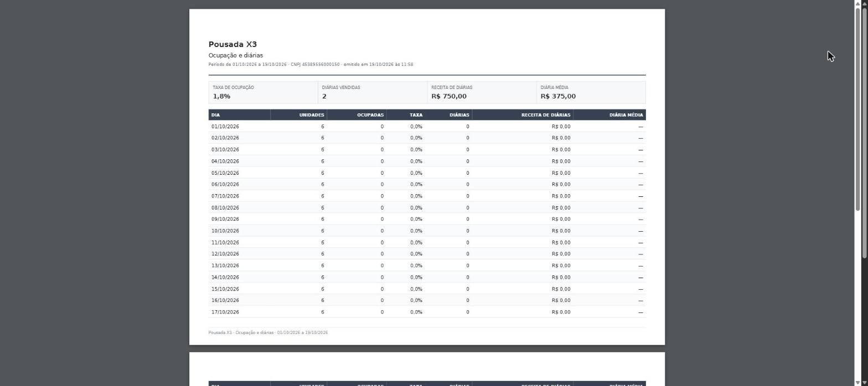Select the "R$ 750,00" revenue value
This screenshot has width=868, height=386.
coord(449,96)
